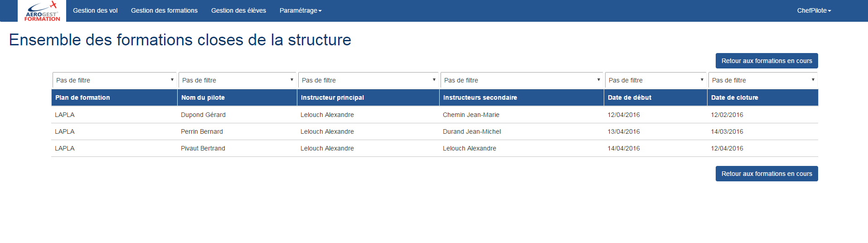Open the Date de début filter dropdown
The height and width of the screenshot is (243, 868).
[656, 80]
